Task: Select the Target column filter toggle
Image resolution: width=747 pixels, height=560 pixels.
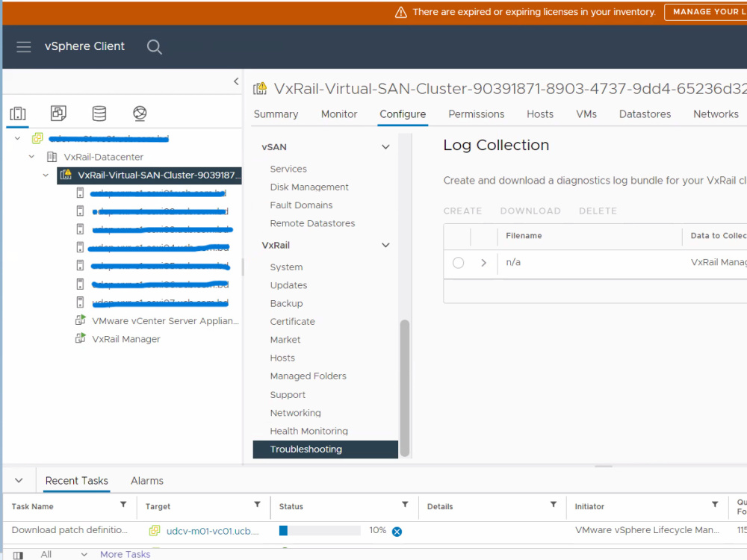Action: pyautogui.click(x=257, y=506)
